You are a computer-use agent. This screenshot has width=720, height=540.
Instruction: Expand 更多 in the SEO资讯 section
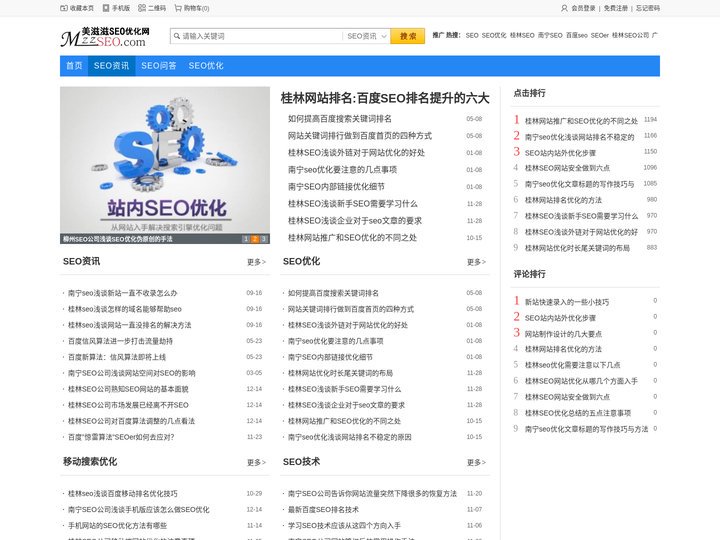[256, 262]
